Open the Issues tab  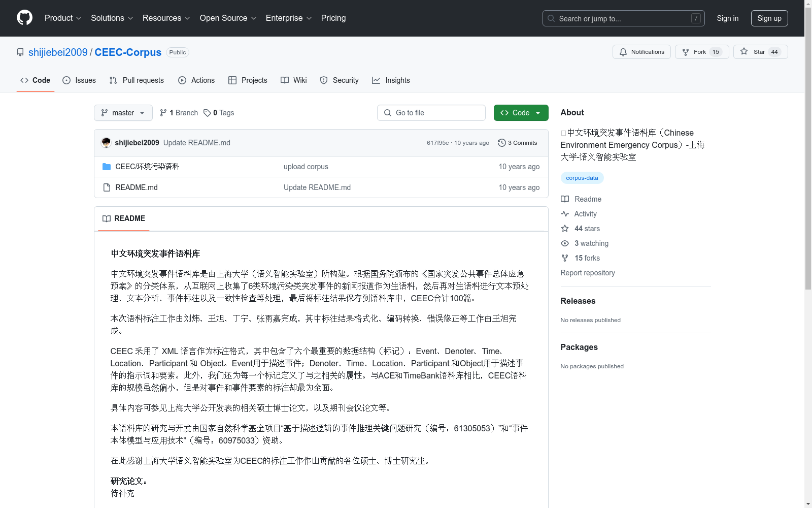79,80
